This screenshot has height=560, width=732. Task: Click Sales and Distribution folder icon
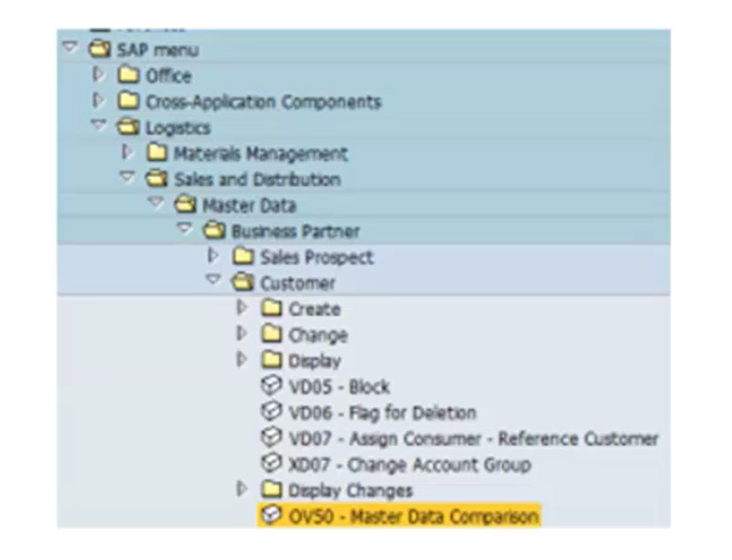click(x=156, y=178)
